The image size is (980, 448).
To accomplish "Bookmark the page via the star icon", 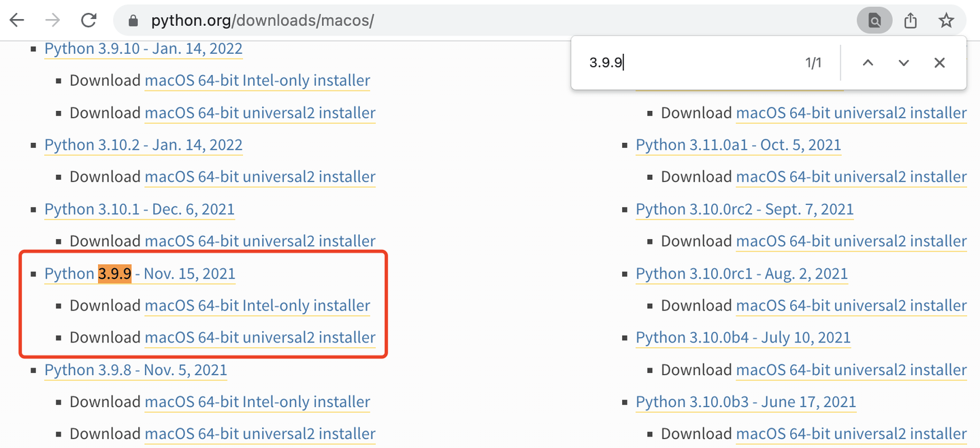I will (x=946, y=20).
